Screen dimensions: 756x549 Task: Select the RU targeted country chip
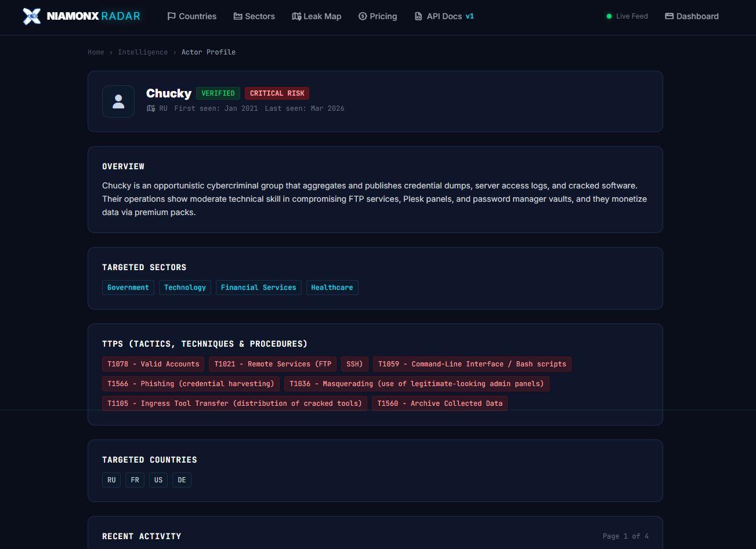coord(111,480)
